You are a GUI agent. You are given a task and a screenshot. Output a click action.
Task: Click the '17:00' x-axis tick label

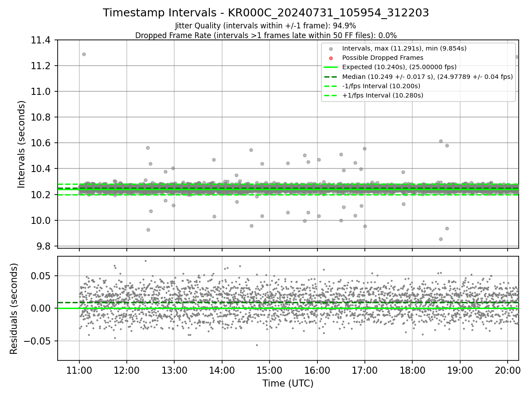coord(365,370)
